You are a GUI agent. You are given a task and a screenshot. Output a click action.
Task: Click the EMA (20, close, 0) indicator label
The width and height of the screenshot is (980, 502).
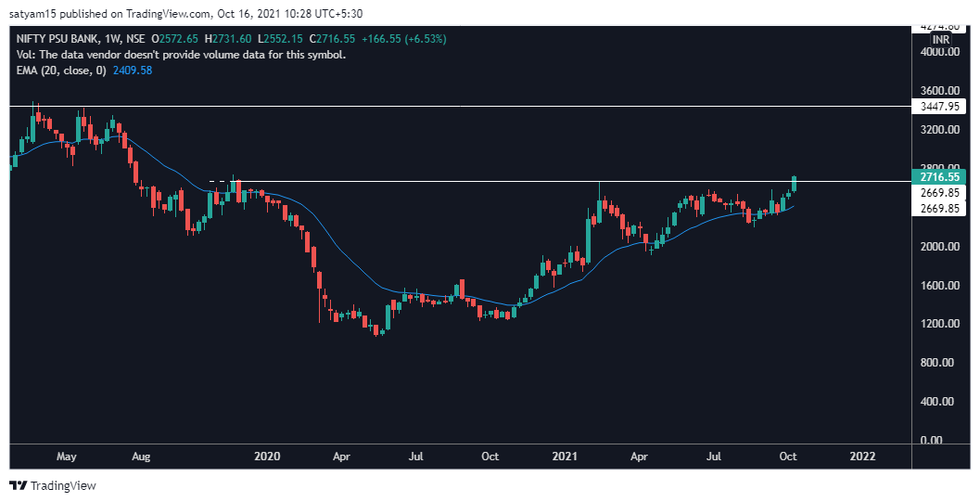[61, 71]
